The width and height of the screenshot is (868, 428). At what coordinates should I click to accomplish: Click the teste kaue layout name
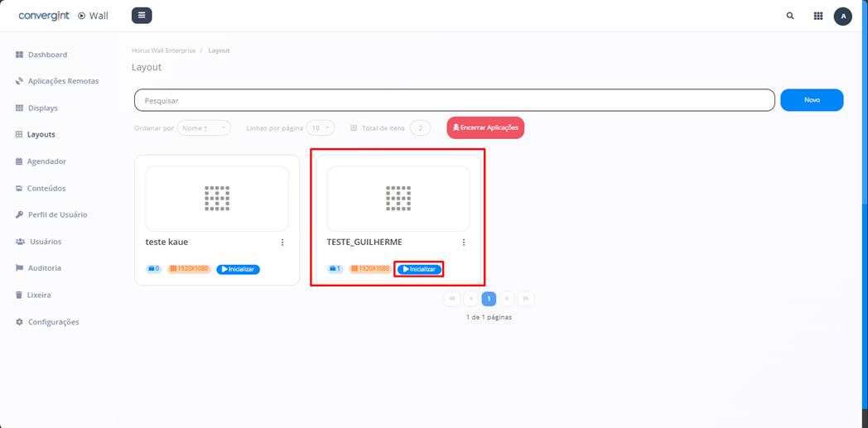pyautogui.click(x=167, y=243)
